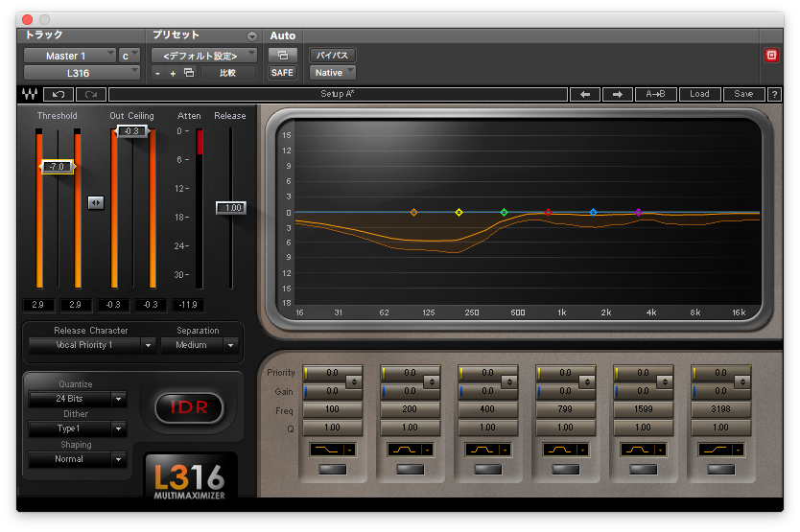Open the plugin help question mark
Screen dimensions: 800x532
774,94
